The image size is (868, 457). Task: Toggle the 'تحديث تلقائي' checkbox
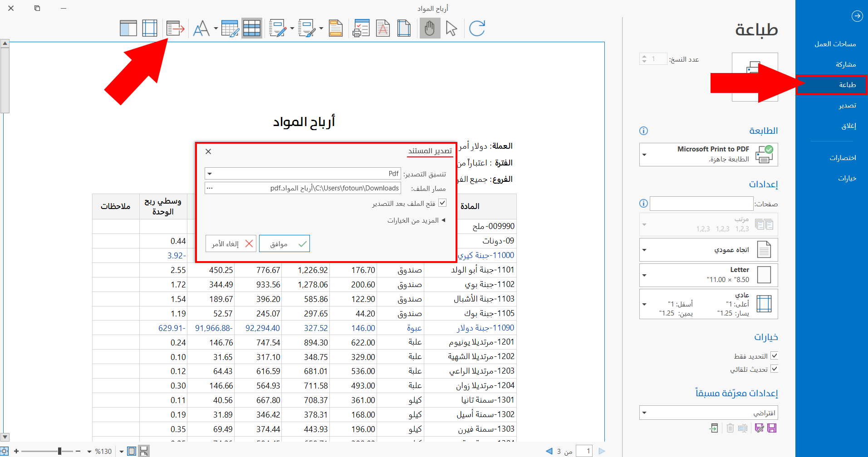click(774, 369)
